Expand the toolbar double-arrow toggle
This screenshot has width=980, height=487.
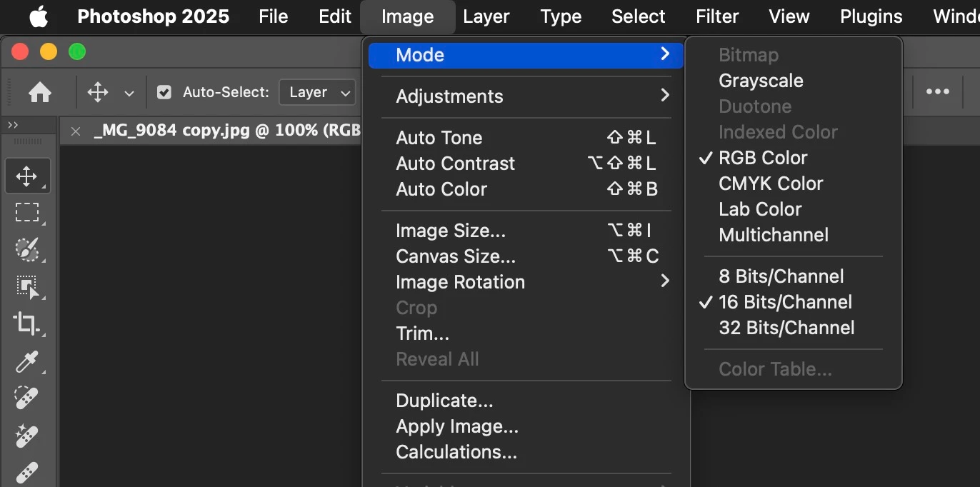[x=13, y=125]
